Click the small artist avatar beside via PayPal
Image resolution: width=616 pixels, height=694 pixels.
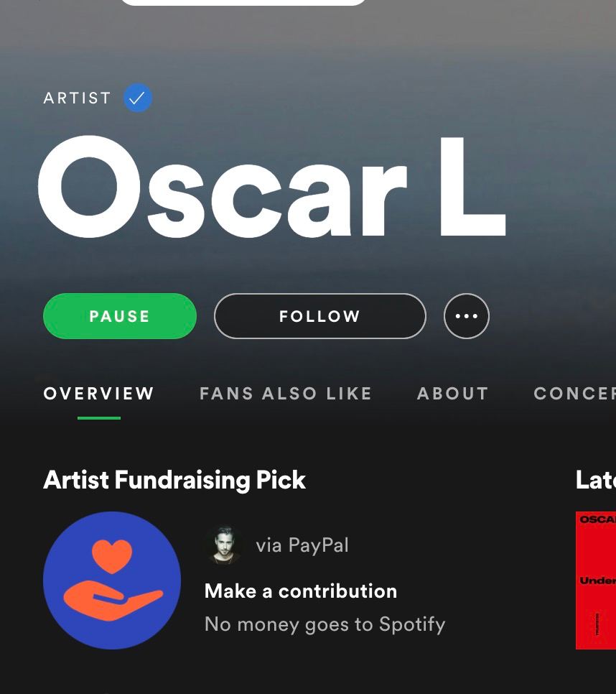point(225,545)
